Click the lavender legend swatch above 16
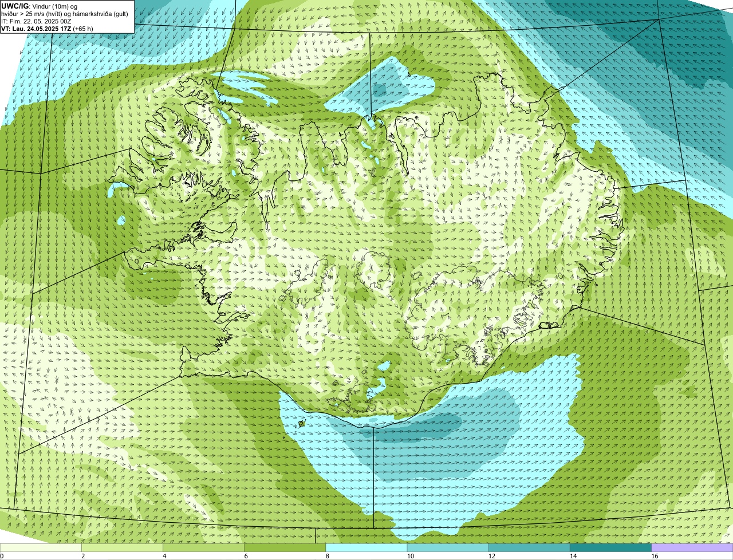This screenshot has height=560, width=733. click(692, 547)
